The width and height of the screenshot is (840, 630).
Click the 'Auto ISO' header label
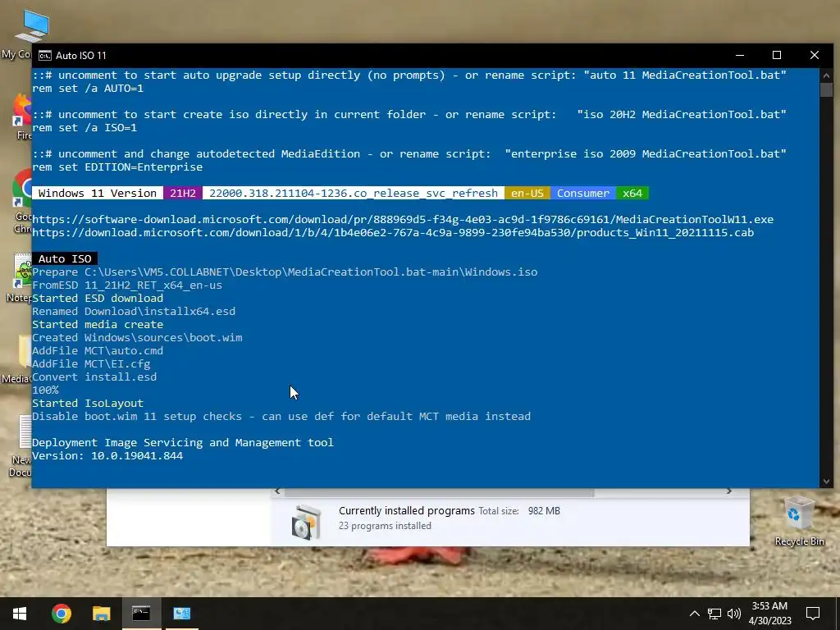click(x=65, y=258)
